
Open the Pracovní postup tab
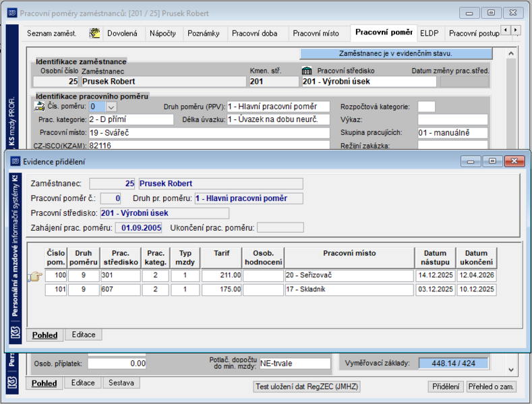click(x=474, y=33)
